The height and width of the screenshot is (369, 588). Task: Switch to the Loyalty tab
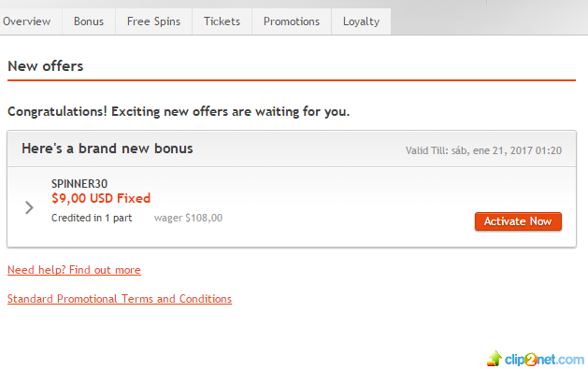[361, 21]
